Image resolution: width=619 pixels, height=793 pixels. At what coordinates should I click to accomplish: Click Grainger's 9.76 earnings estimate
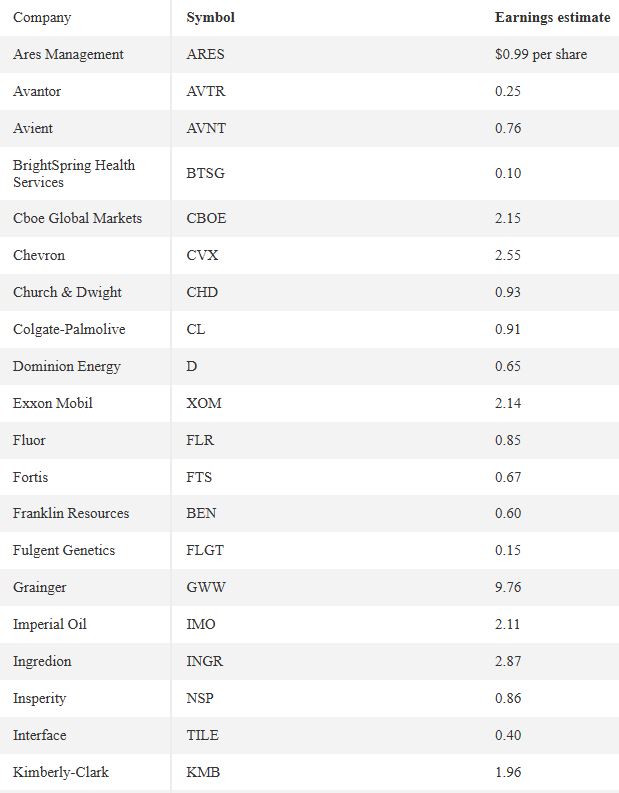point(508,587)
